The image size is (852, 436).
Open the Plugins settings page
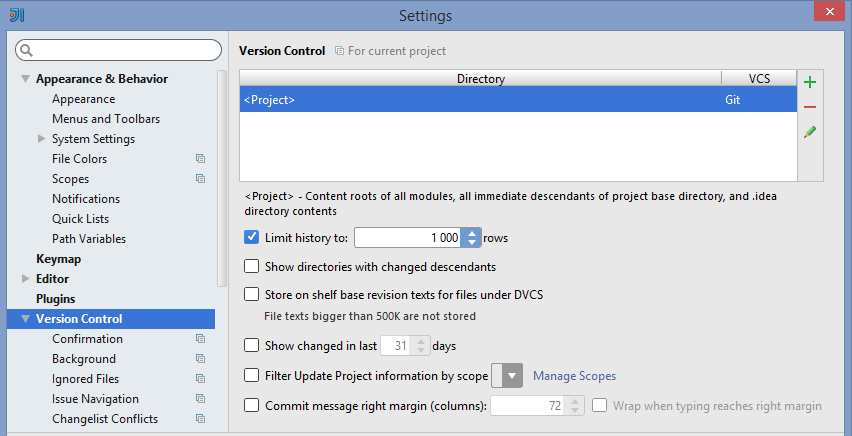[55, 299]
